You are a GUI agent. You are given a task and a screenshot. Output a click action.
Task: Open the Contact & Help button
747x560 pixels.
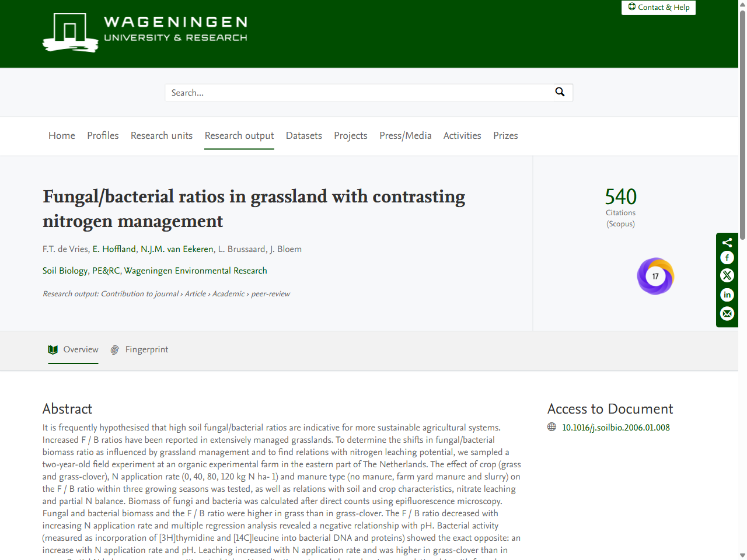click(658, 8)
